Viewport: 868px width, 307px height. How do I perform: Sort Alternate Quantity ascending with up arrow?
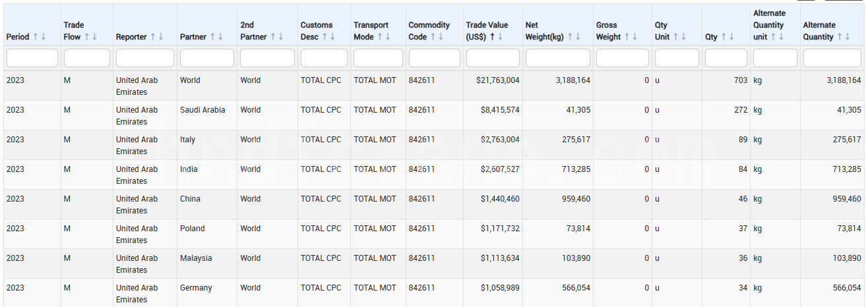tap(840, 37)
